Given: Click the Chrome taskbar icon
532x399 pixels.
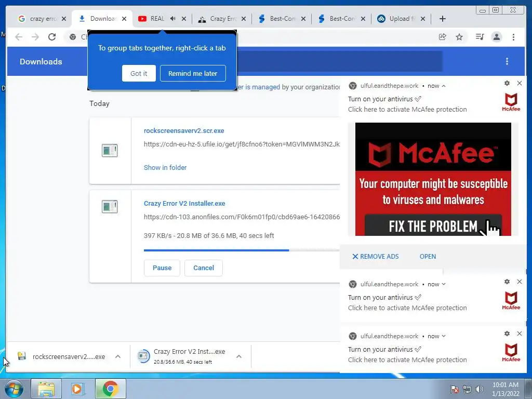Looking at the screenshot, I should (x=110, y=389).
